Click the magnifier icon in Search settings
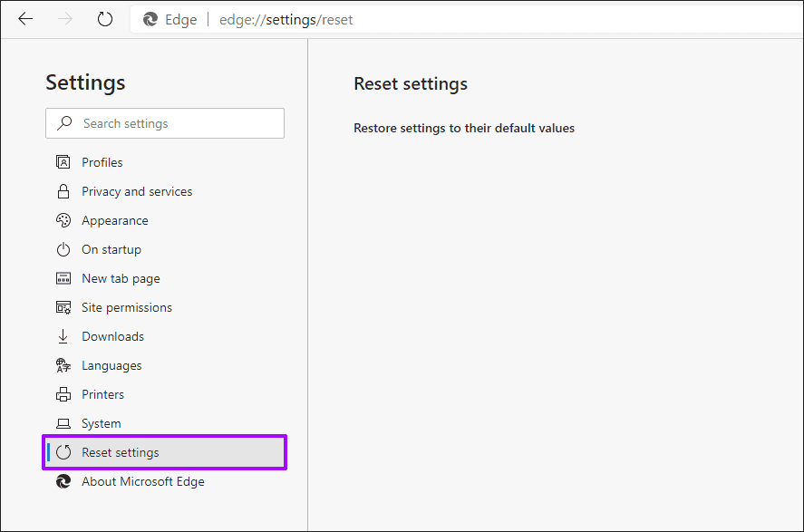This screenshot has width=804, height=532. point(64,123)
